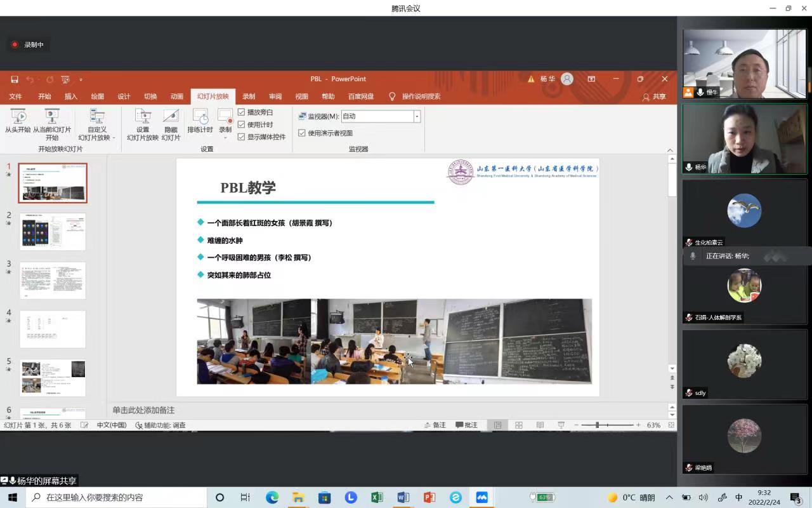Open the 插入 ribbon tab

71,97
